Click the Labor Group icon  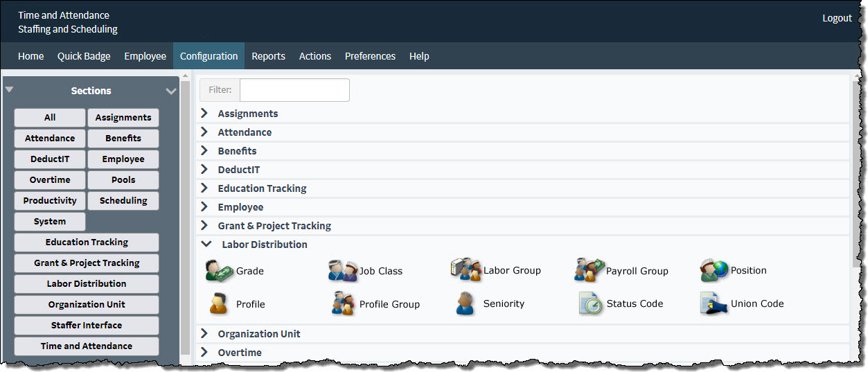(x=466, y=270)
